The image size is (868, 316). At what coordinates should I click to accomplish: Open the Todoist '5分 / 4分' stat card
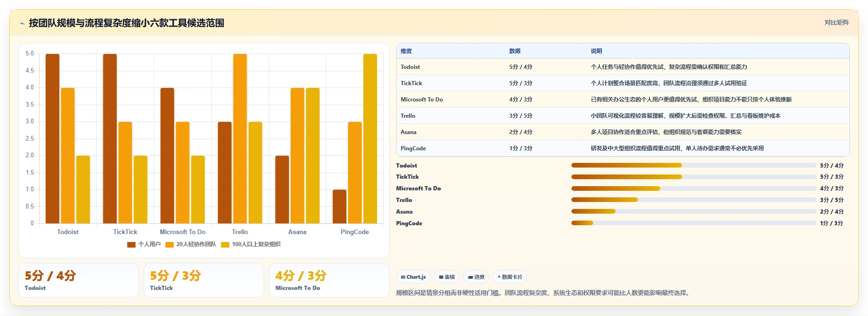(79, 280)
